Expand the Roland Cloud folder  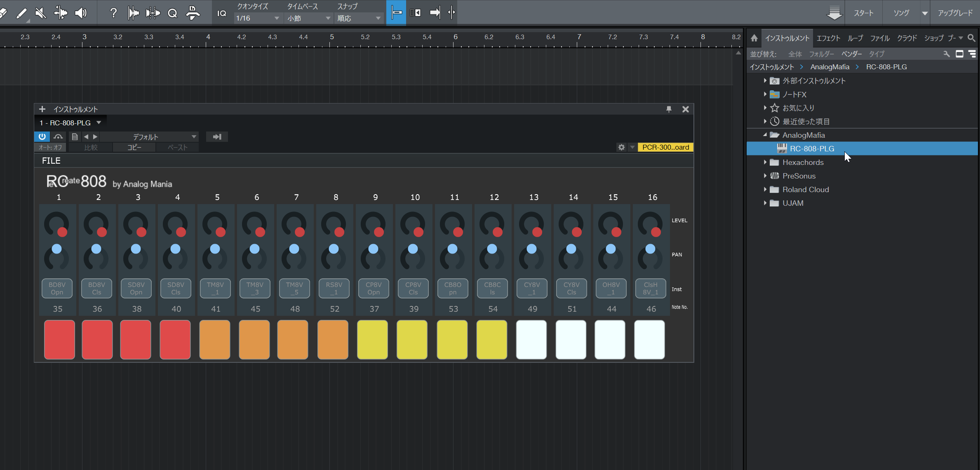click(x=765, y=190)
